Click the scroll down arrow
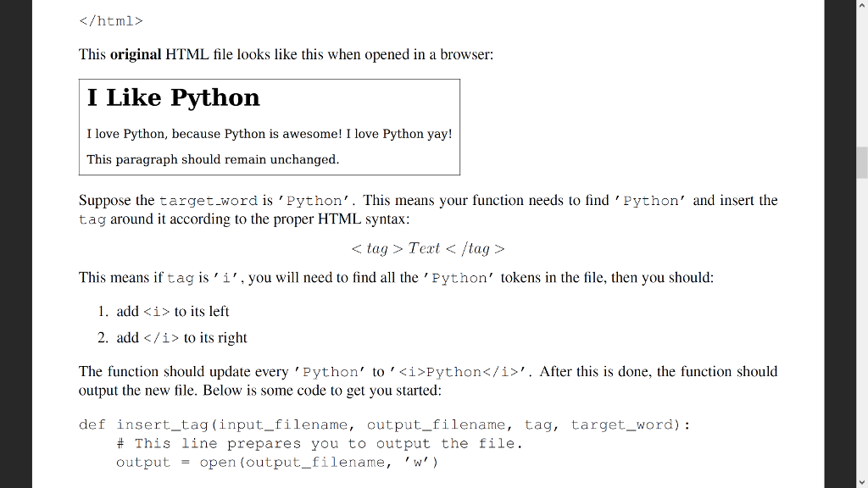This screenshot has height=488, width=868. (x=861, y=481)
